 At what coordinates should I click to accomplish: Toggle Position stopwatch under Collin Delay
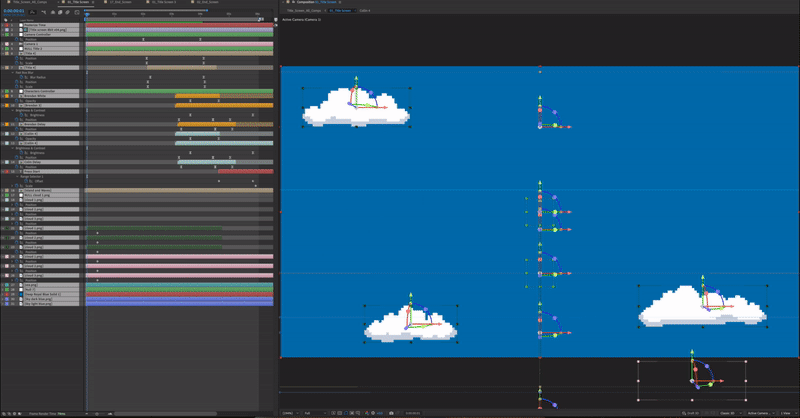pyautogui.click(x=16, y=167)
